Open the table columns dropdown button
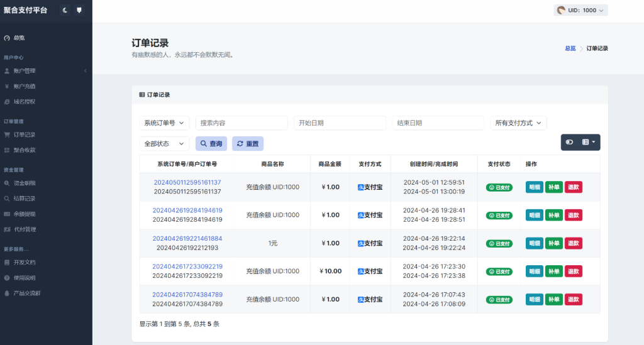This screenshot has width=644, height=345. pos(589,142)
